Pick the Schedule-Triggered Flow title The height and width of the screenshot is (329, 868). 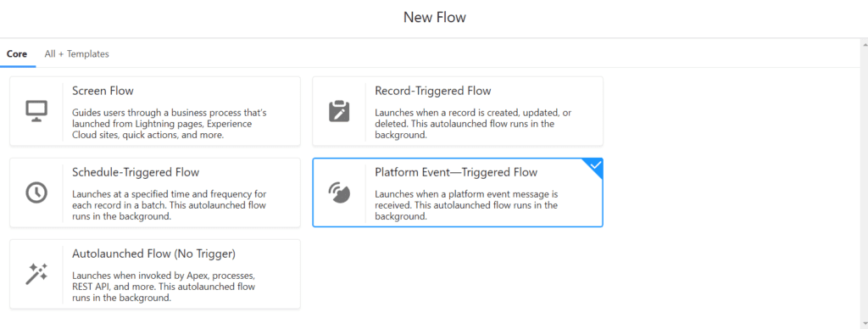pyautogui.click(x=136, y=172)
